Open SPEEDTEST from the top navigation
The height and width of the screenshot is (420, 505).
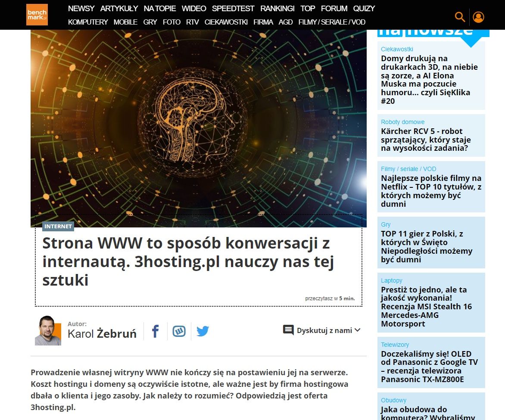233,8
